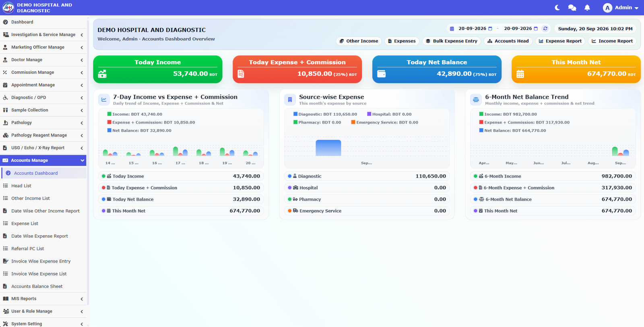The width and height of the screenshot is (644, 327).
Task: Click the System Setting tools icon
Action: point(5,324)
